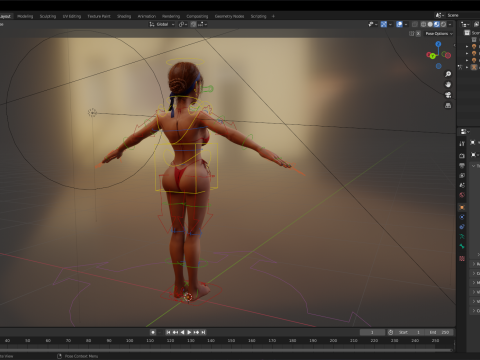Toggle the show gizmo button

click(384, 24)
